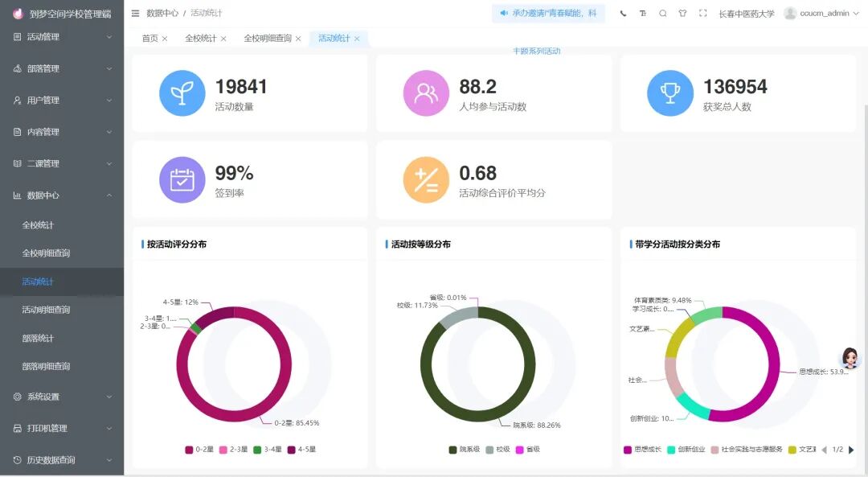Click the phone icon in top bar
The width and height of the screenshot is (868, 477).
coord(623,14)
